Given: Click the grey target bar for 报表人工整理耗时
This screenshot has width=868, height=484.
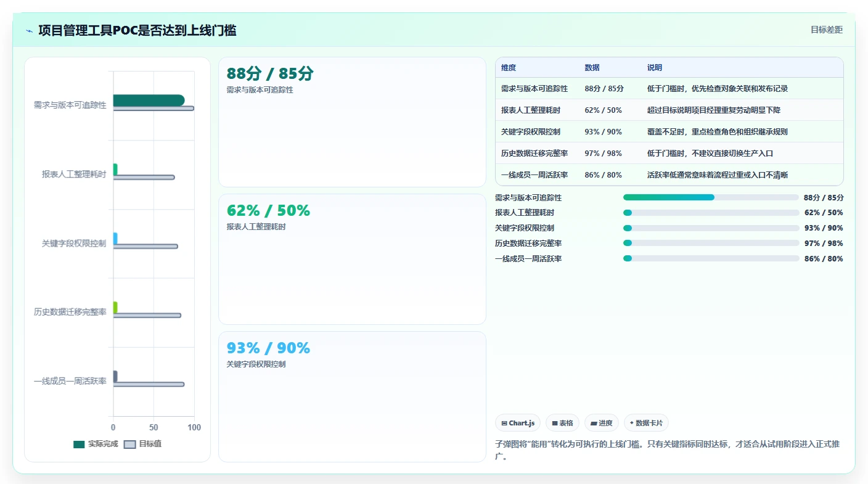Looking at the screenshot, I should coord(144,178).
